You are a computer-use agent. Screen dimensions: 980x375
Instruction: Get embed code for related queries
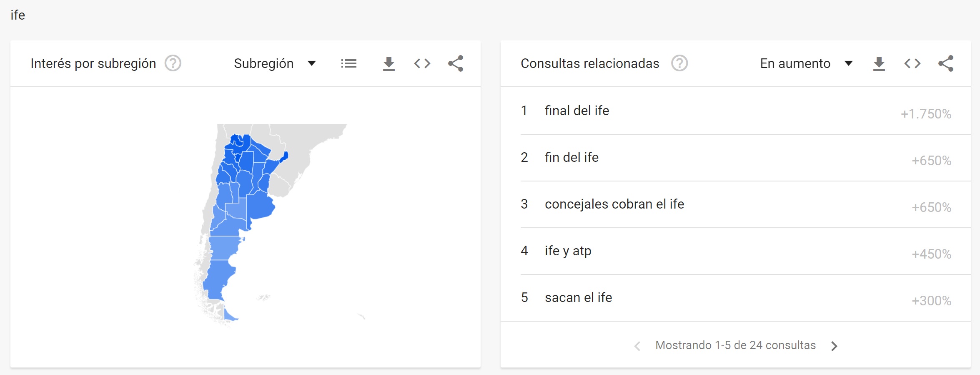pyautogui.click(x=912, y=63)
